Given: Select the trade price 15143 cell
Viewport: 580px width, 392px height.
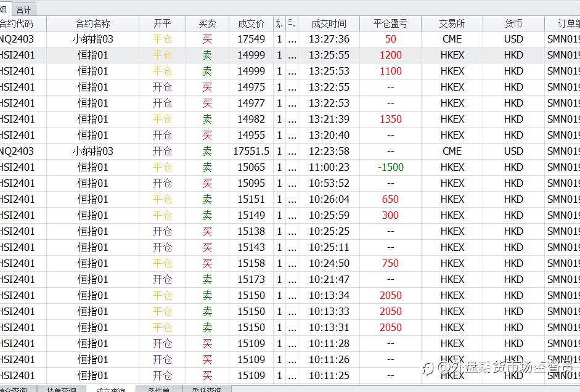Looking at the screenshot, I should (251, 247).
